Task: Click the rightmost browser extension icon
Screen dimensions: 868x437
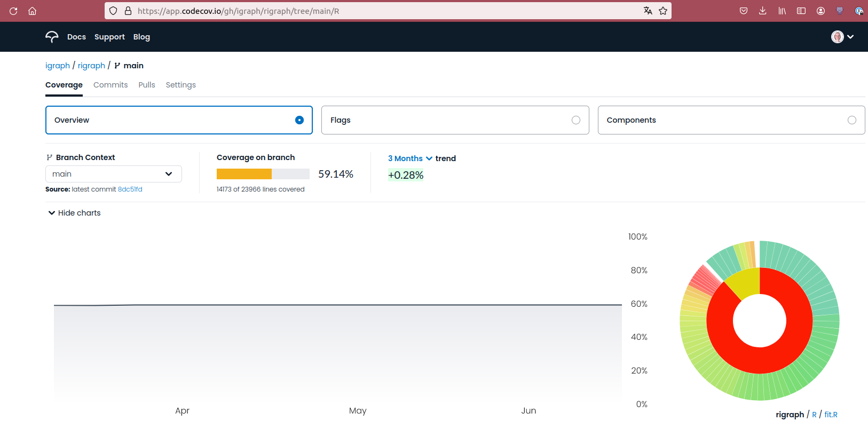Action: [x=859, y=11]
